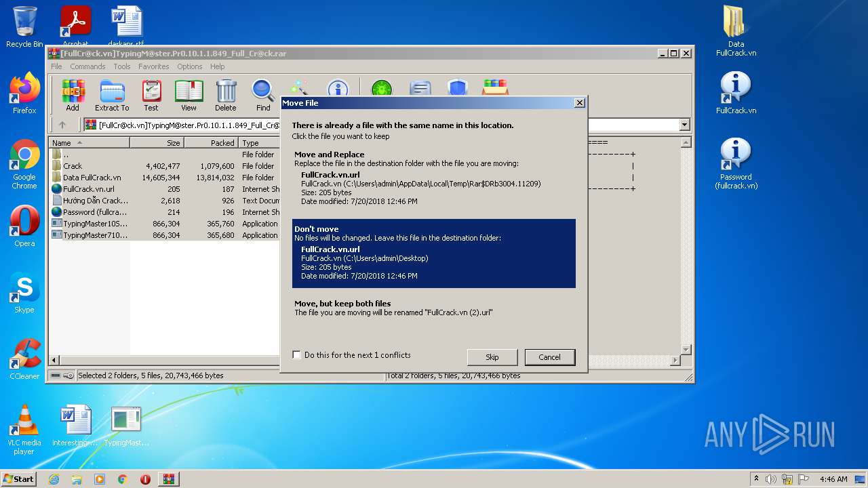Select the TypingMaster710... application row
Viewport: 868px width, 488px height.
coord(165,235)
